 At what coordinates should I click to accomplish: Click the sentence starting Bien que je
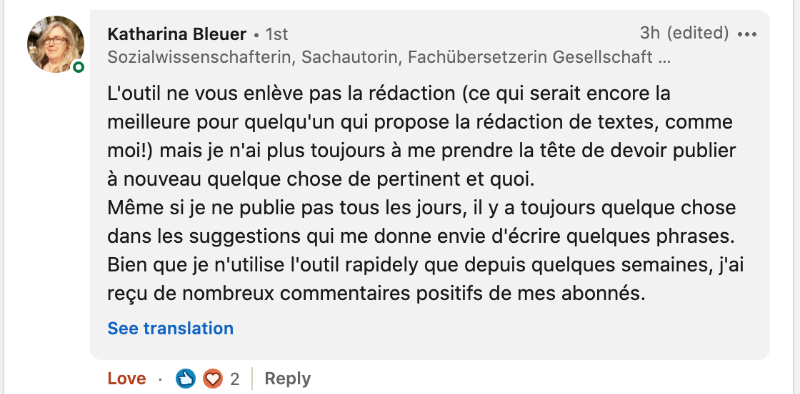426,279
